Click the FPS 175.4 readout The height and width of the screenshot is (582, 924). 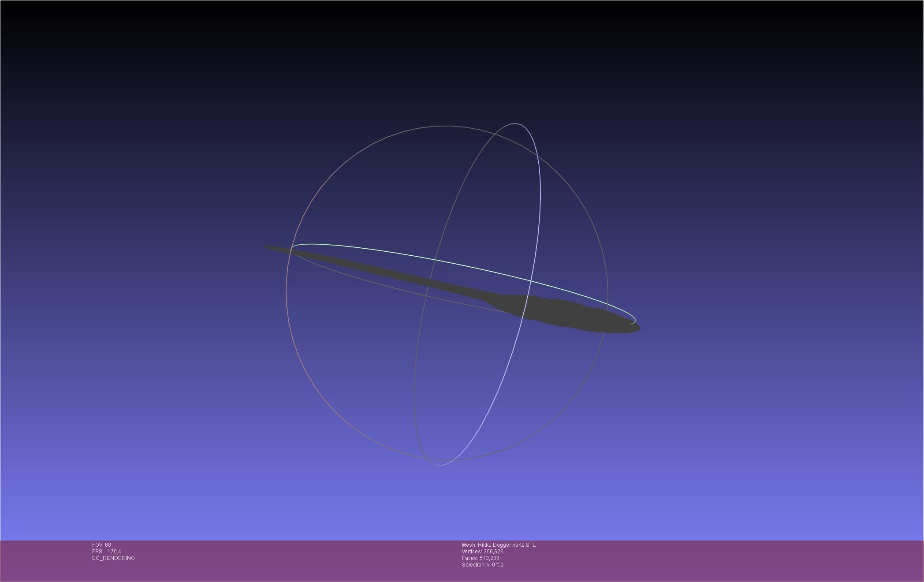pos(106,552)
